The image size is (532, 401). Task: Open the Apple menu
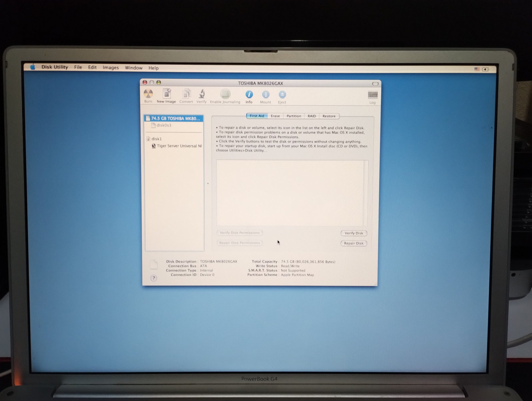coord(33,67)
